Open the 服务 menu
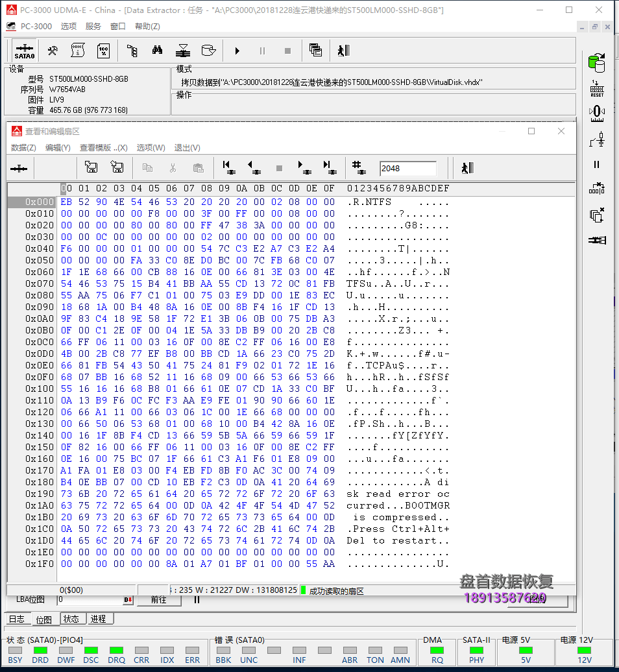 pyautogui.click(x=93, y=26)
